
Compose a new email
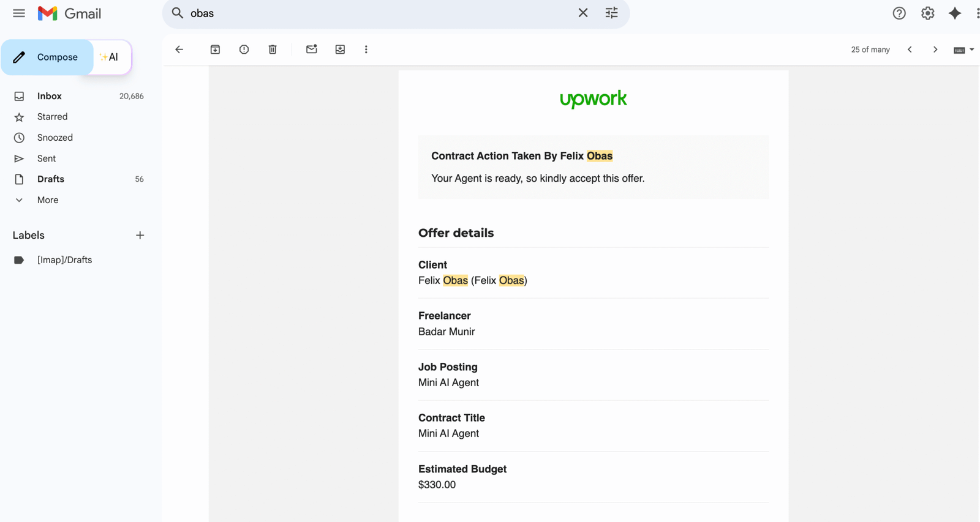click(x=48, y=58)
